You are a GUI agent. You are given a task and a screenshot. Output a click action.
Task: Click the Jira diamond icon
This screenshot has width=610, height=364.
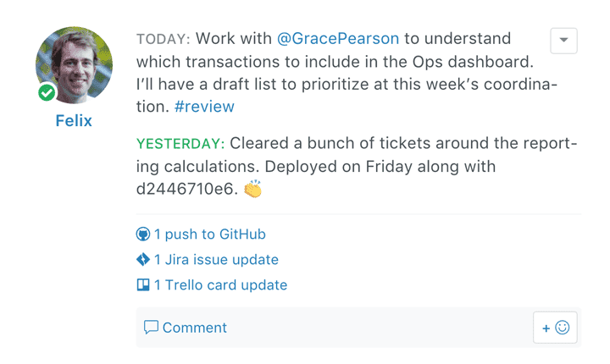[x=143, y=260]
